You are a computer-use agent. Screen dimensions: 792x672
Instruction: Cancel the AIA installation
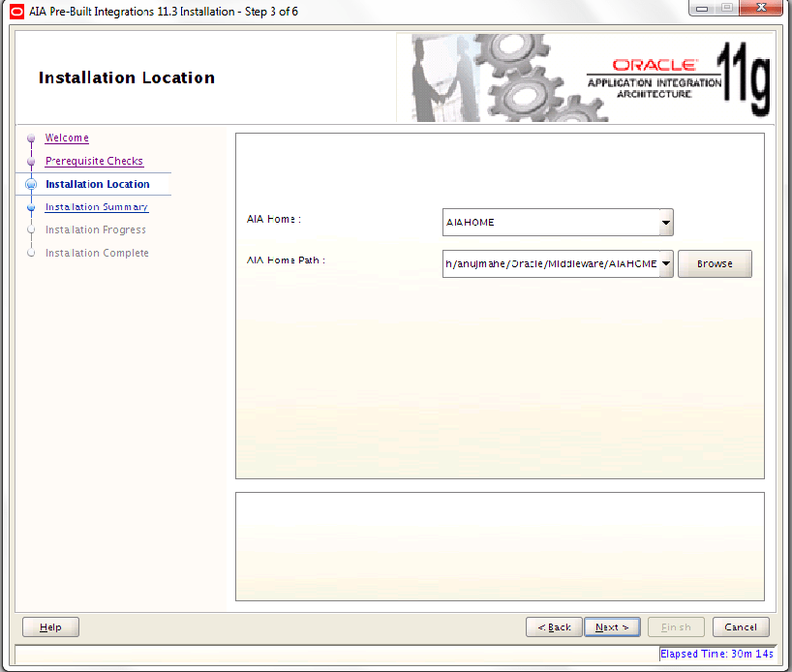[x=741, y=626]
